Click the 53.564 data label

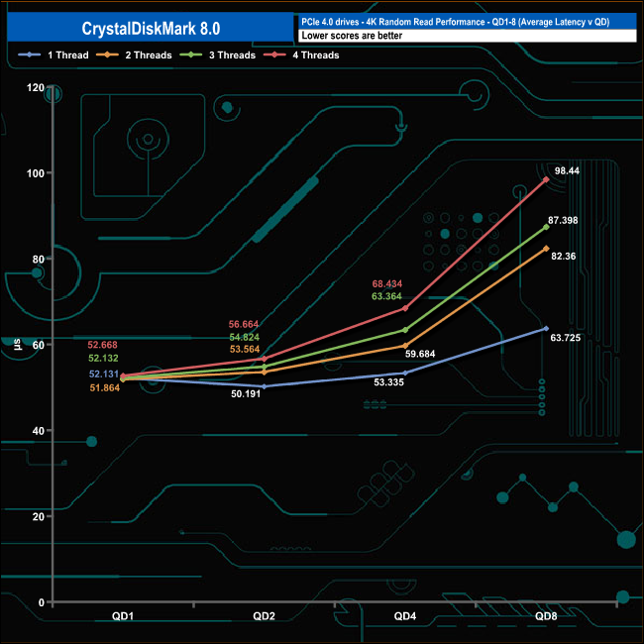[x=245, y=349]
